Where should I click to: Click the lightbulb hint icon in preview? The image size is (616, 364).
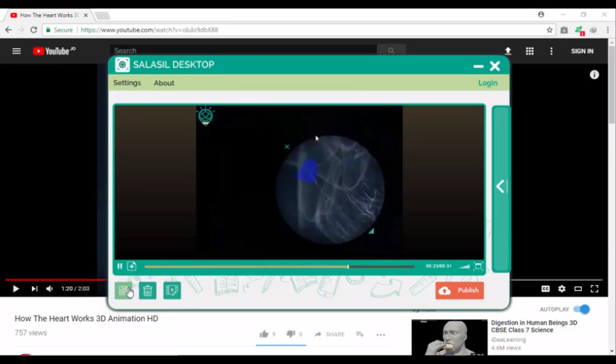206,116
